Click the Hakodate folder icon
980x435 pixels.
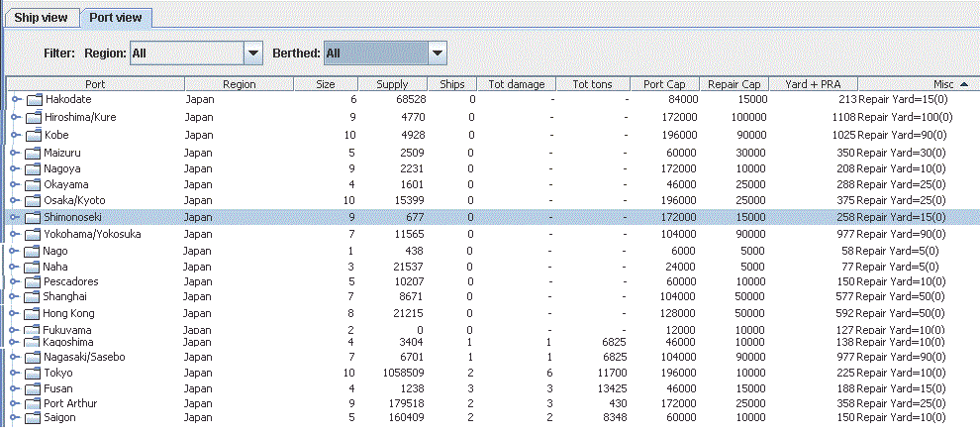(34, 99)
